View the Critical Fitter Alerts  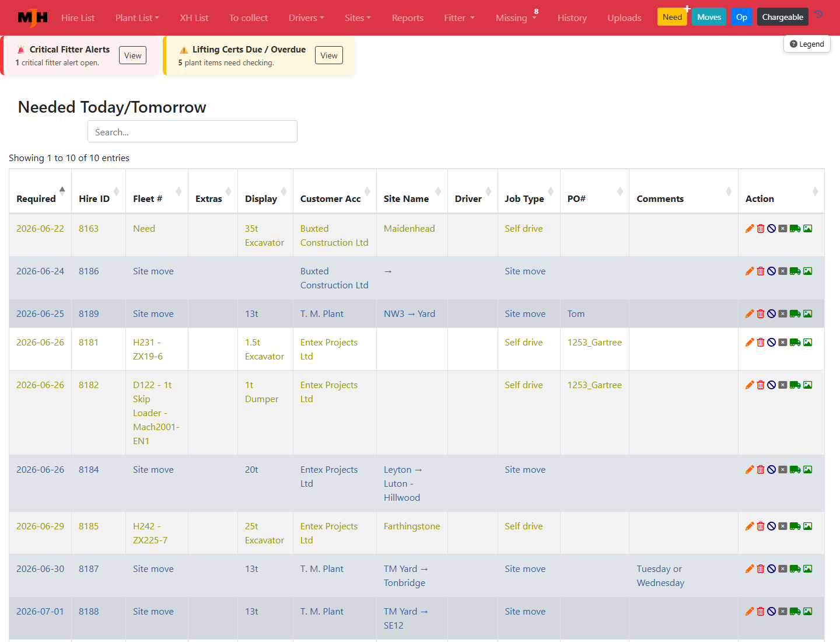[x=133, y=55]
